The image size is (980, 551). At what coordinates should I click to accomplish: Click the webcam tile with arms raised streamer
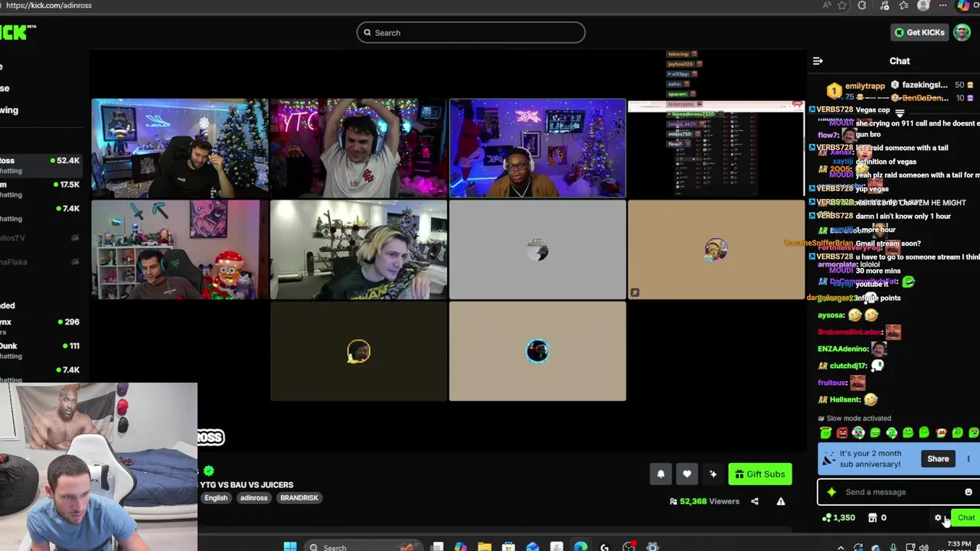[x=358, y=148]
